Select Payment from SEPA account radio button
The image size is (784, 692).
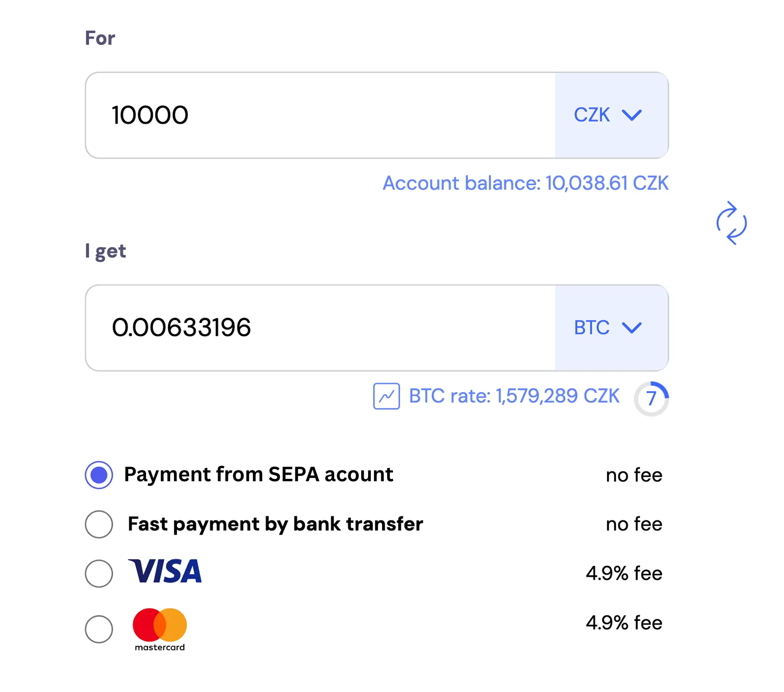[99, 475]
